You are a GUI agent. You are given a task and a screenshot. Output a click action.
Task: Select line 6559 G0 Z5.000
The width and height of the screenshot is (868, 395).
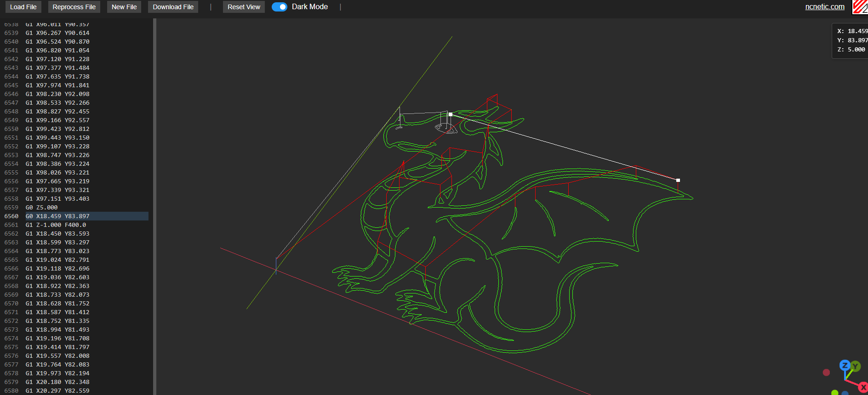41,208
